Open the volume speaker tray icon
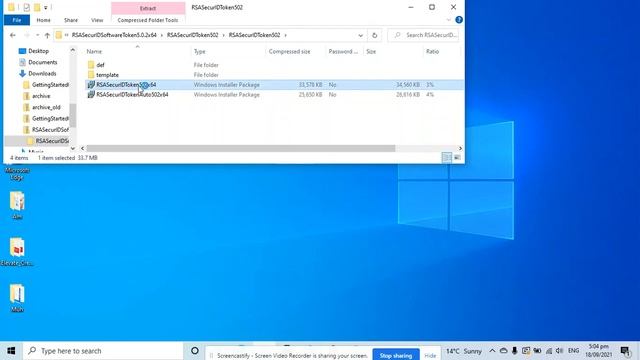 pos(560,351)
